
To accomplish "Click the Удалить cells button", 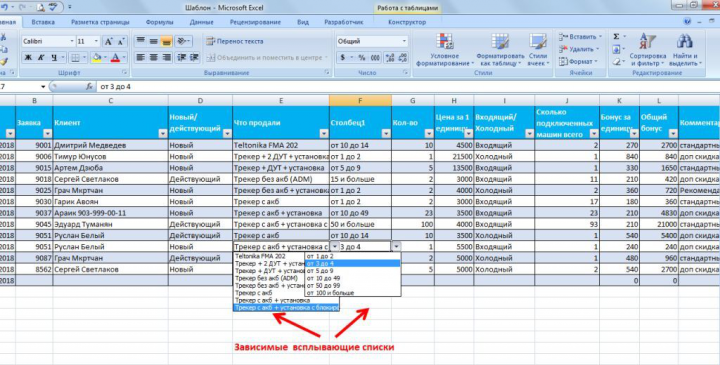I will (579, 49).
